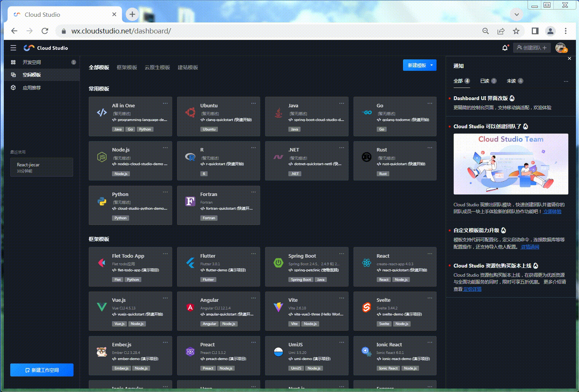This screenshot has width=579, height=392.
Task: Open the Svelte card more menu
Action: click(430, 298)
